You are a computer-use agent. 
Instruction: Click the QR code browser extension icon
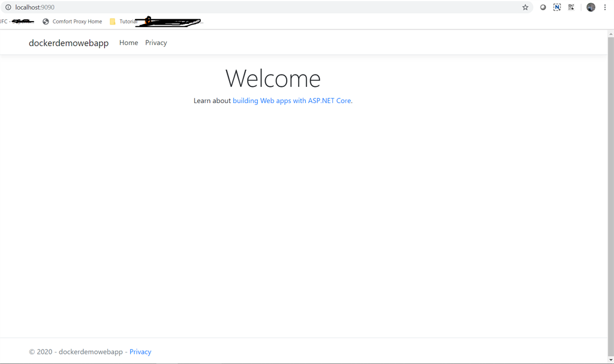[x=571, y=7]
